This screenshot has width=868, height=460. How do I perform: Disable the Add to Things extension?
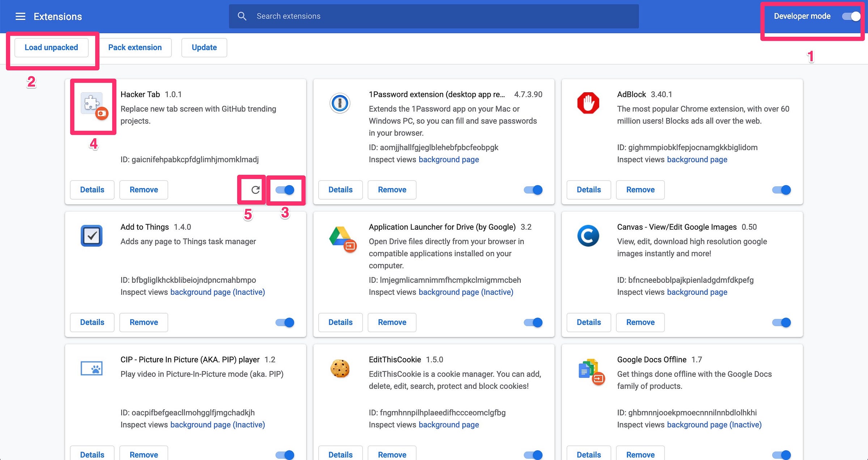pyautogui.click(x=285, y=323)
